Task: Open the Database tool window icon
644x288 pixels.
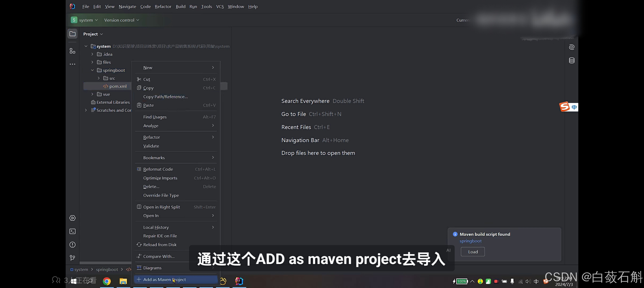Action: point(572,61)
